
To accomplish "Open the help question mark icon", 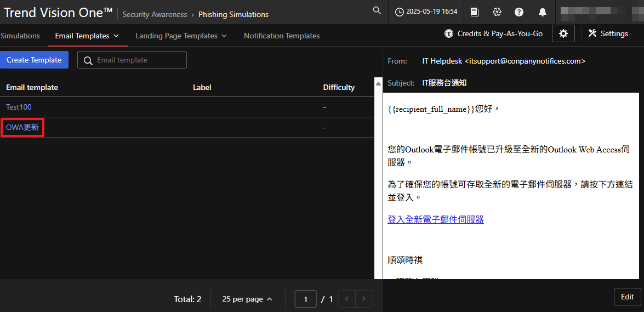I will 519,12.
